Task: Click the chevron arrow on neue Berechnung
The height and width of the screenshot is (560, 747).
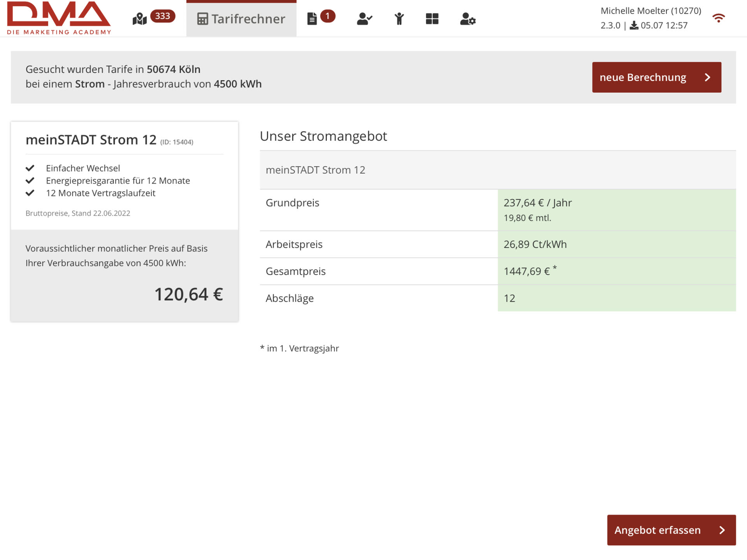Action: (x=707, y=77)
